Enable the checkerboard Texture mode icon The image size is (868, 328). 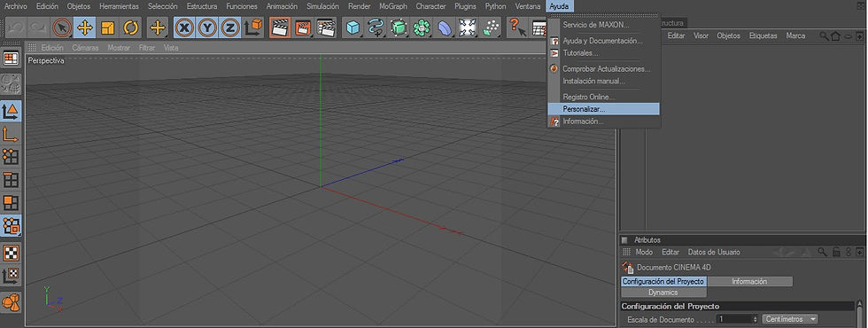click(x=11, y=254)
